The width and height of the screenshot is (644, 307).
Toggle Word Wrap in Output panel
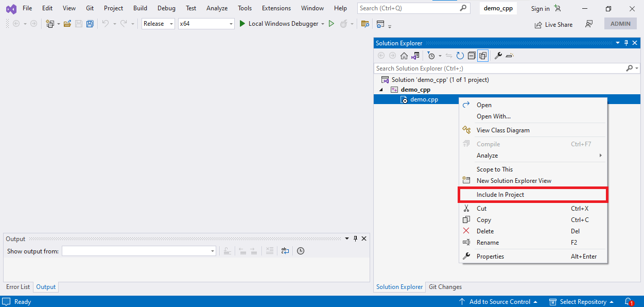285,251
